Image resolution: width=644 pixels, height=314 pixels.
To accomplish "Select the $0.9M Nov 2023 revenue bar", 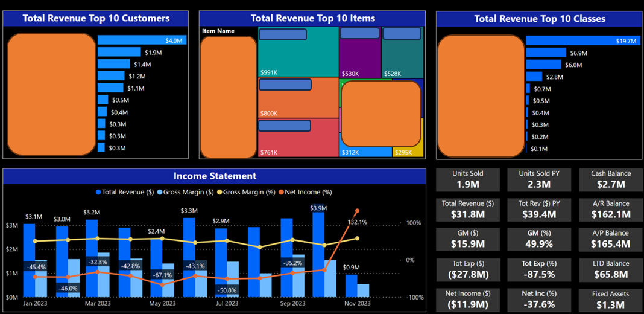I will [x=351, y=285].
